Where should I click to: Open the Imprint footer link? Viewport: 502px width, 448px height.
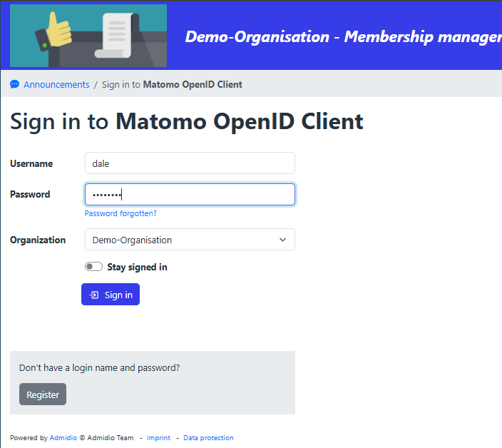tap(158, 438)
